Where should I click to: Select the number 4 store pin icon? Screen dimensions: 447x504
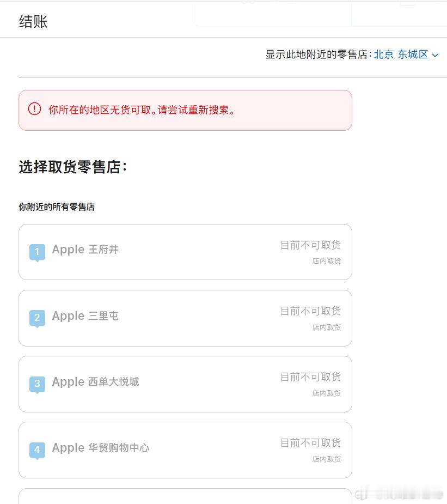pyautogui.click(x=37, y=450)
